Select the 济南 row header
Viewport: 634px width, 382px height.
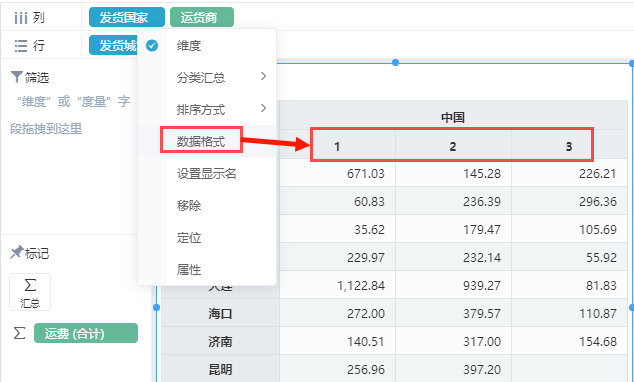[x=220, y=342]
